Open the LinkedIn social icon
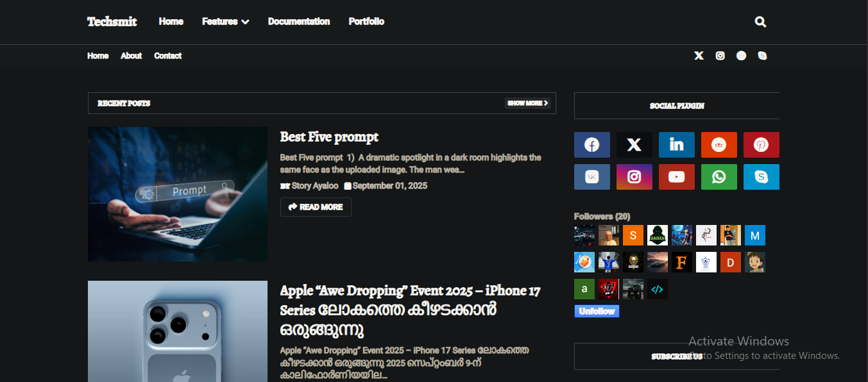Screen dimensions: 868x382 677,145
